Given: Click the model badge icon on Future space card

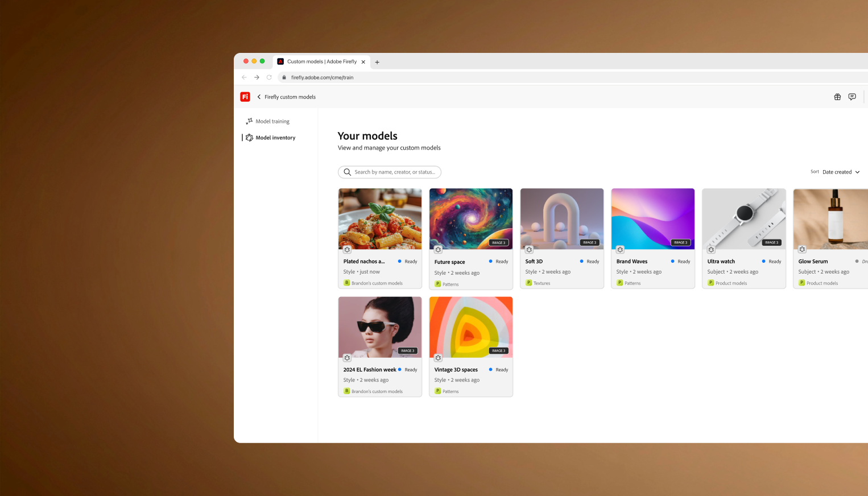Looking at the screenshot, I should 438,250.
